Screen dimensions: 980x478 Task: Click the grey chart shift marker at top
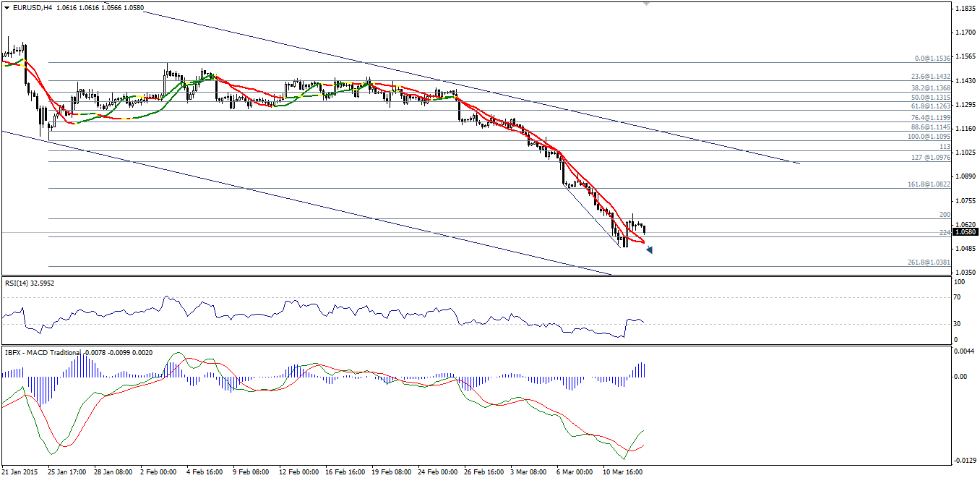coord(646,4)
